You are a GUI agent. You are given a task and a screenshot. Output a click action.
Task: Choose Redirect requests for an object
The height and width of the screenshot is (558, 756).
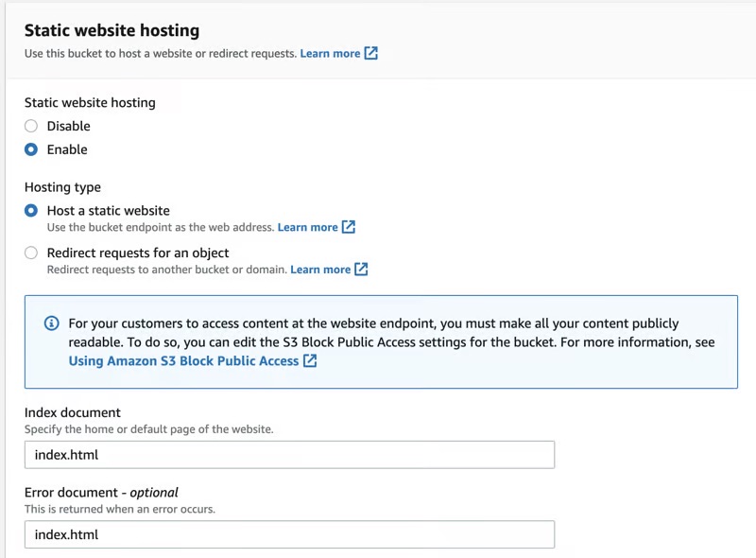pyautogui.click(x=31, y=253)
